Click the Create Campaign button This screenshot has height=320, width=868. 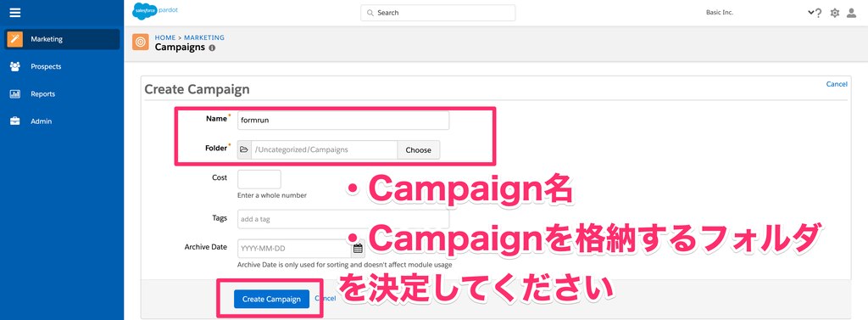[271, 299]
